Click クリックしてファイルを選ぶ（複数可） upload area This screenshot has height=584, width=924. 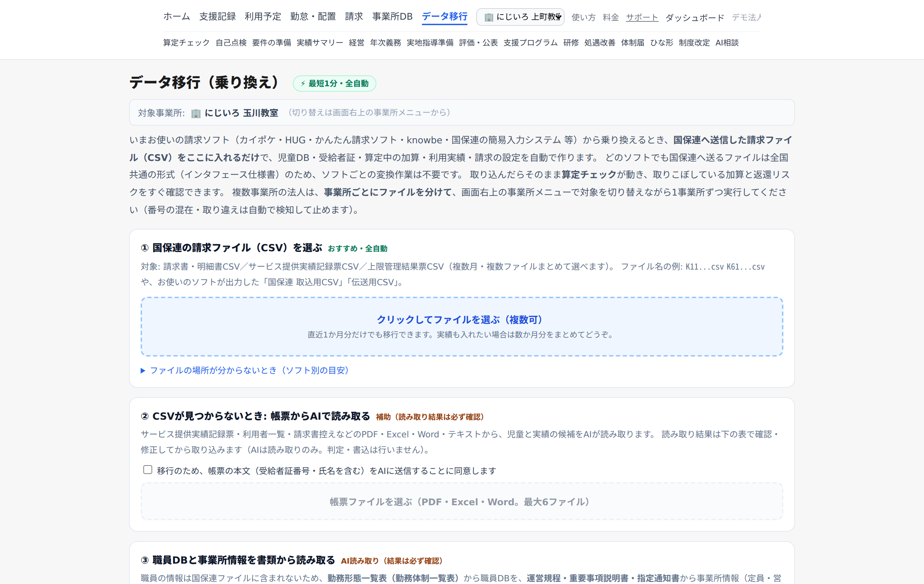pos(462,326)
